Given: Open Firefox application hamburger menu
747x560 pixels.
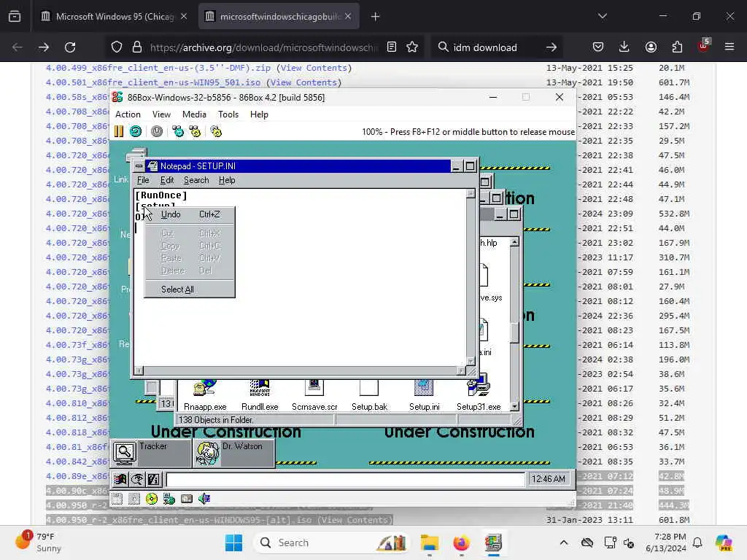Looking at the screenshot, I should click(729, 47).
